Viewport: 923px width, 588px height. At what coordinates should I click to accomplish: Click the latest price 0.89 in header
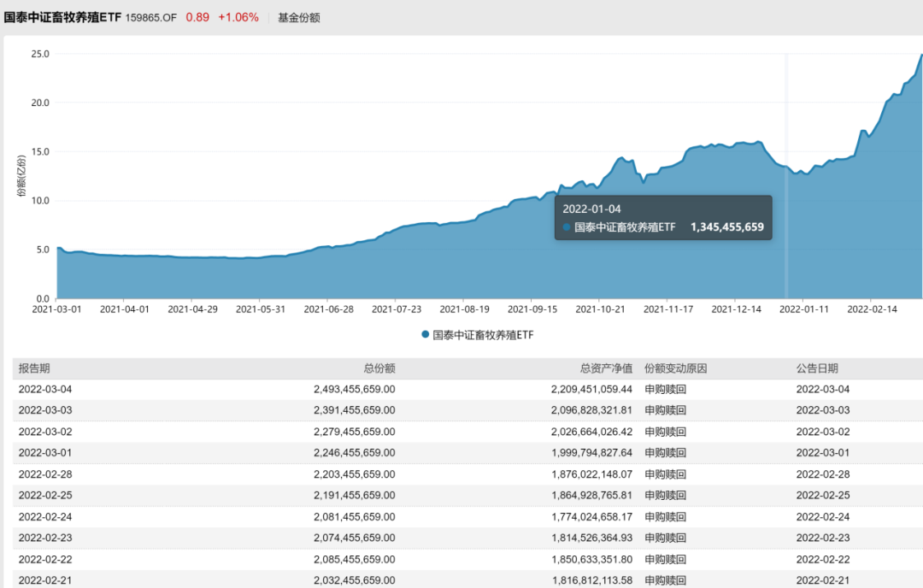(197, 18)
